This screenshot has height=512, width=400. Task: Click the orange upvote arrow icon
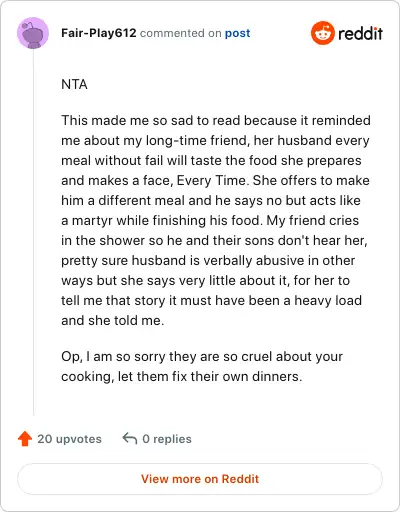point(25,439)
